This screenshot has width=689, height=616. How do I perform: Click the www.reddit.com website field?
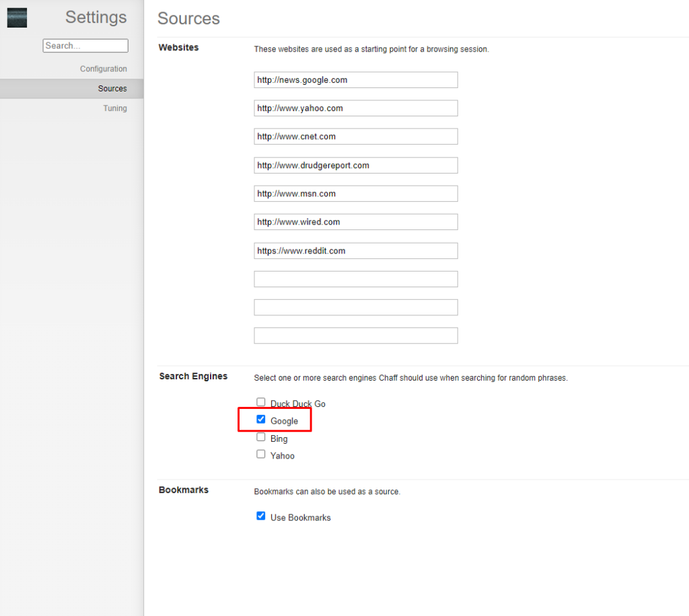[x=355, y=251]
